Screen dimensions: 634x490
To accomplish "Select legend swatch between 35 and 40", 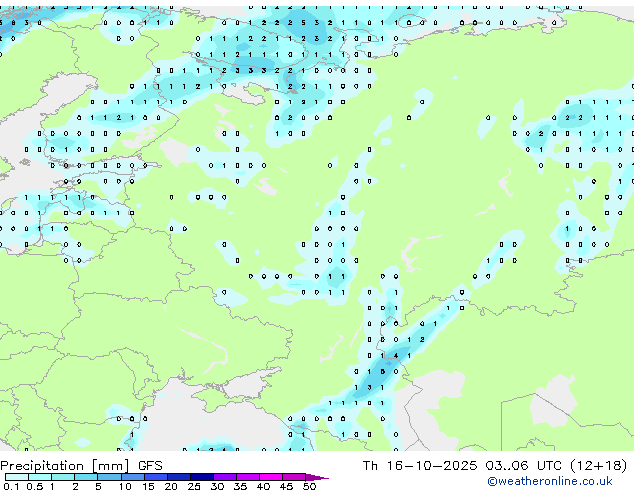I will point(247,477).
